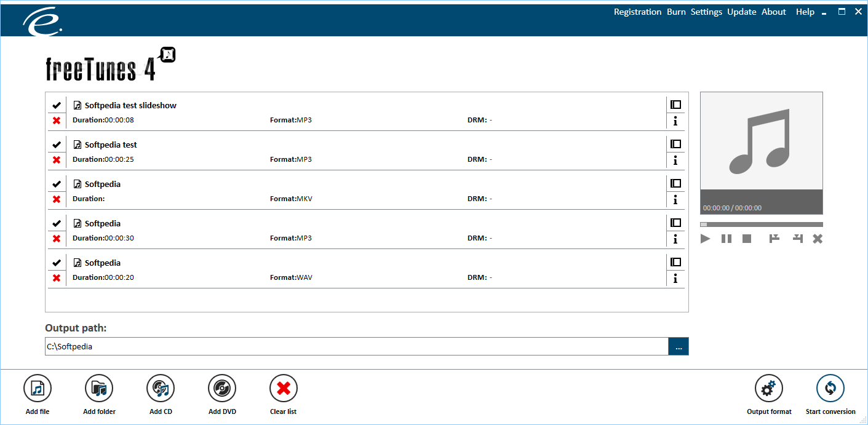The image size is (868, 425).
Task: Show info for Softpedia test slideshow
Action: tap(675, 121)
